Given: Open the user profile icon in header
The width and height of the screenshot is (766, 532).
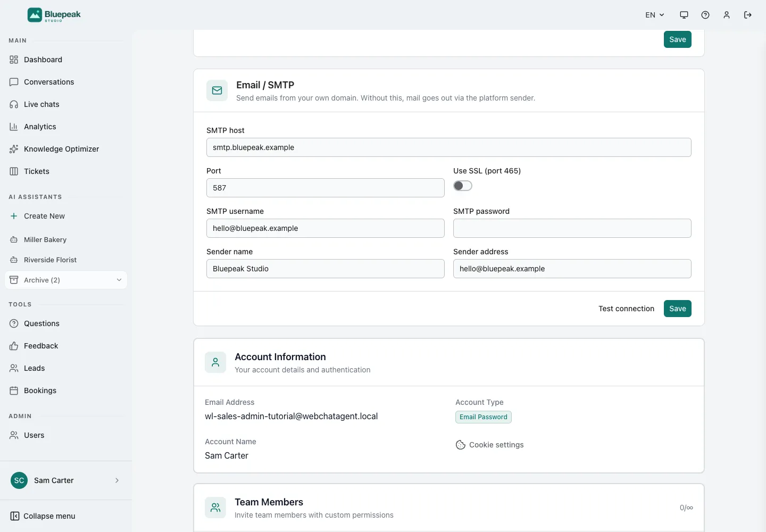Looking at the screenshot, I should click(727, 15).
